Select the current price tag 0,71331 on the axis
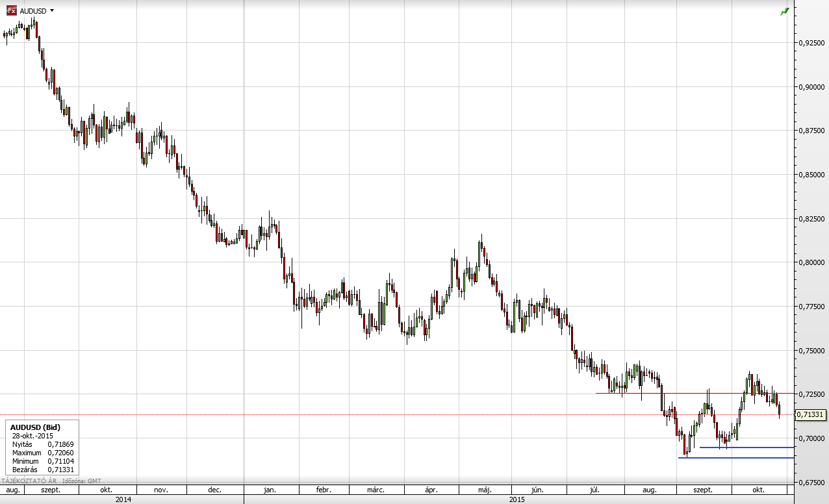The width and height of the screenshot is (829, 504). [812, 414]
